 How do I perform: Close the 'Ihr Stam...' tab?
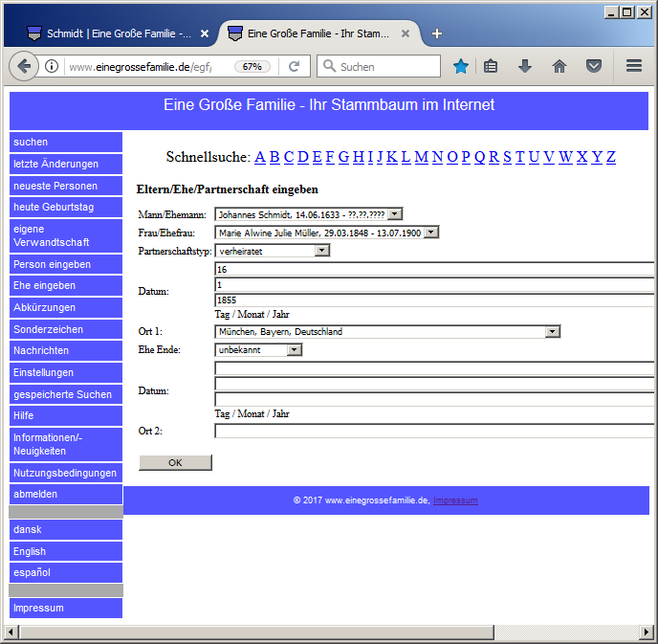pos(405,33)
